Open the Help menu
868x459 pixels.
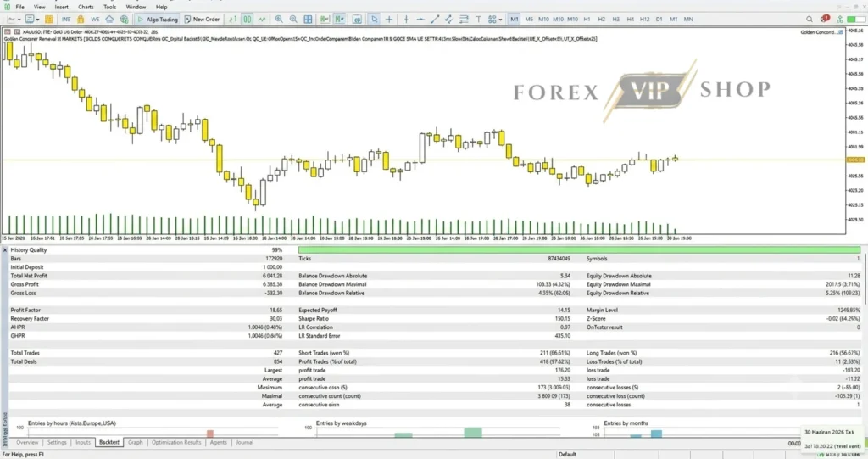click(162, 7)
